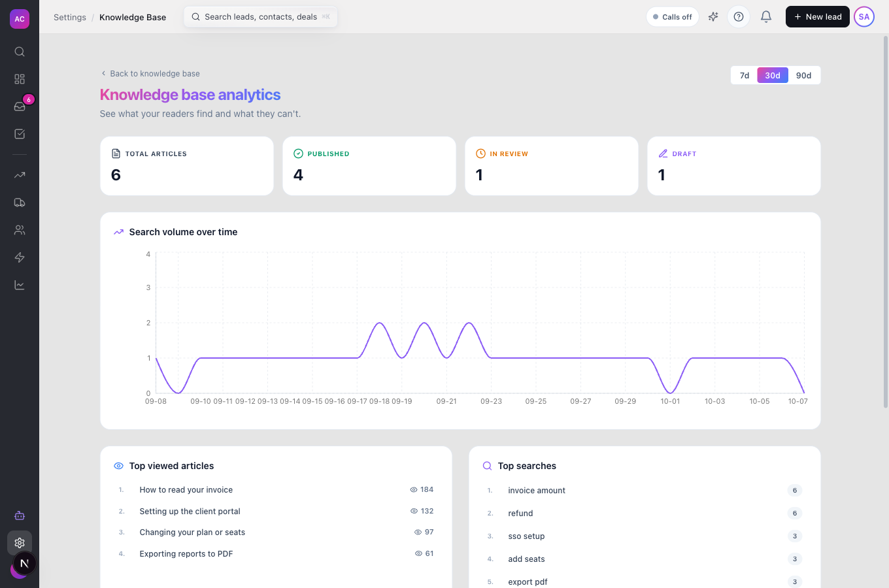Viewport: 889px width, 588px height.
Task: Open the contacts people icon in sidebar
Action: 20,230
